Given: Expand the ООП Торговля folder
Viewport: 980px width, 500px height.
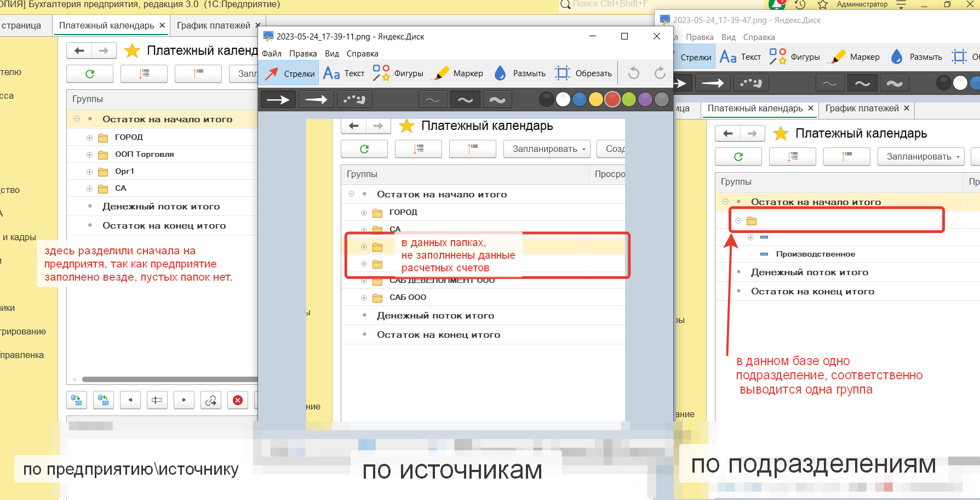Looking at the screenshot, I should point(89,155).
